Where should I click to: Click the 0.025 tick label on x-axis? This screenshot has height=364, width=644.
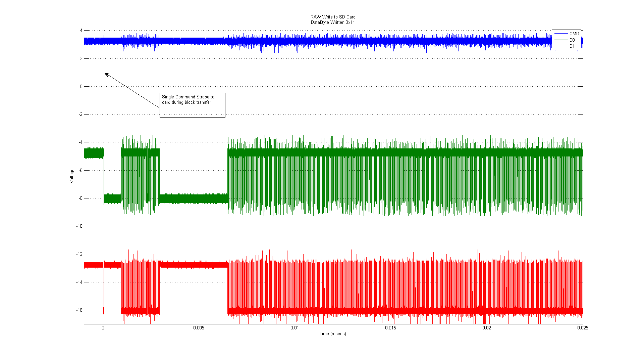pyautogui.click(x=583, y=328)
